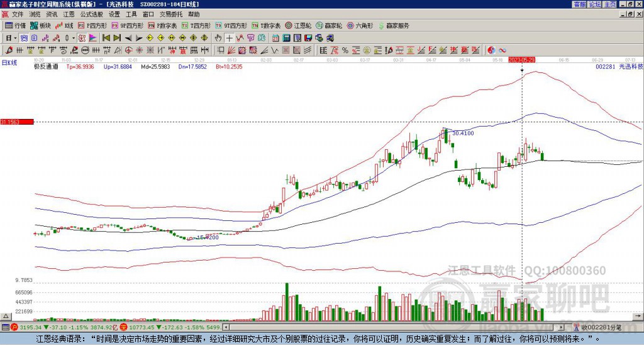
Task: Toggle the 行情 market quotes view
Action: [16, 26]
